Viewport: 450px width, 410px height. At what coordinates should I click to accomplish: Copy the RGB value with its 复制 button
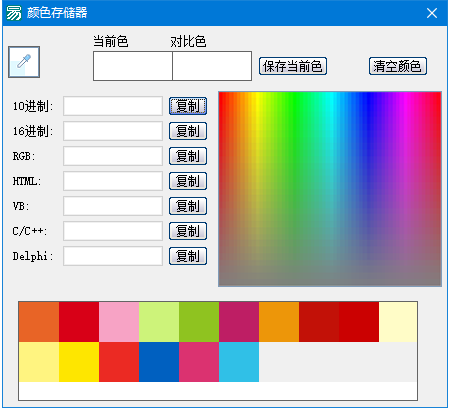pos(188,156)
